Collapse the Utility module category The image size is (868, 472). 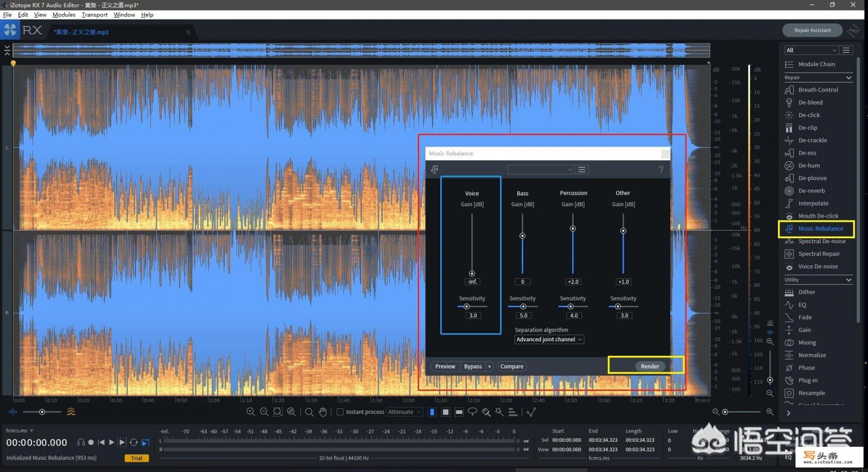(x=848, y=280)
